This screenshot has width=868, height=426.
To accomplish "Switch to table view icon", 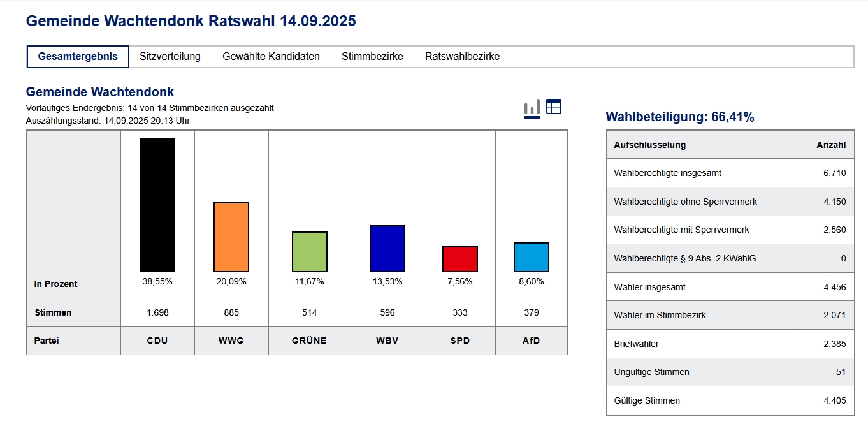I will point(554,107).
